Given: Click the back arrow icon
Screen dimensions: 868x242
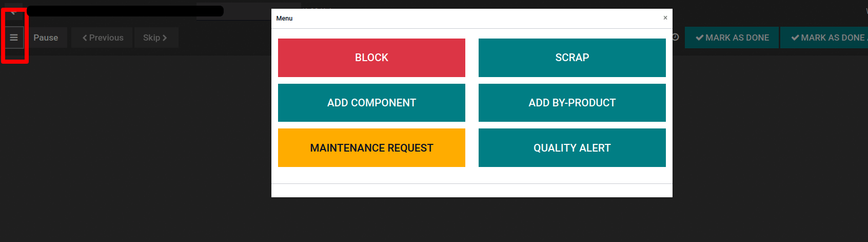Looking at the screenshot, I should pos(13,12).
